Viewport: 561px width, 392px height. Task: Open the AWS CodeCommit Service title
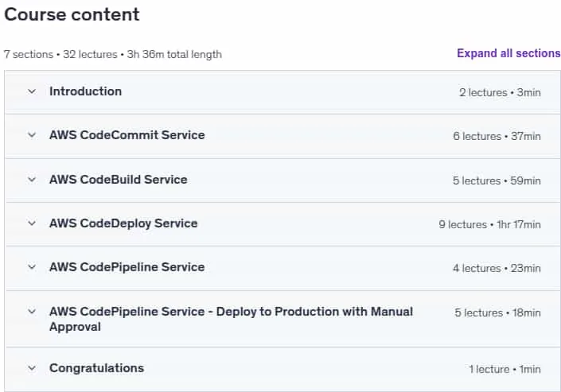[127, 135]
